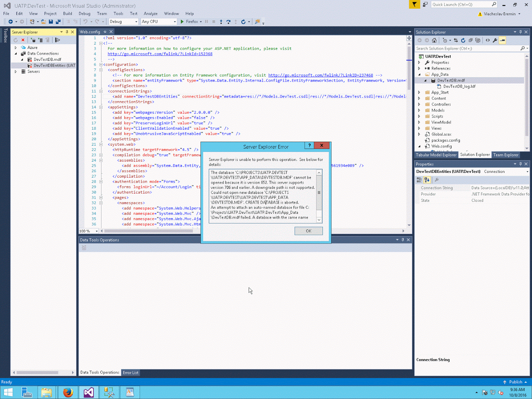
Task: Expand the Models folder in Solution Explorer
Action: [x=420, y=111]
